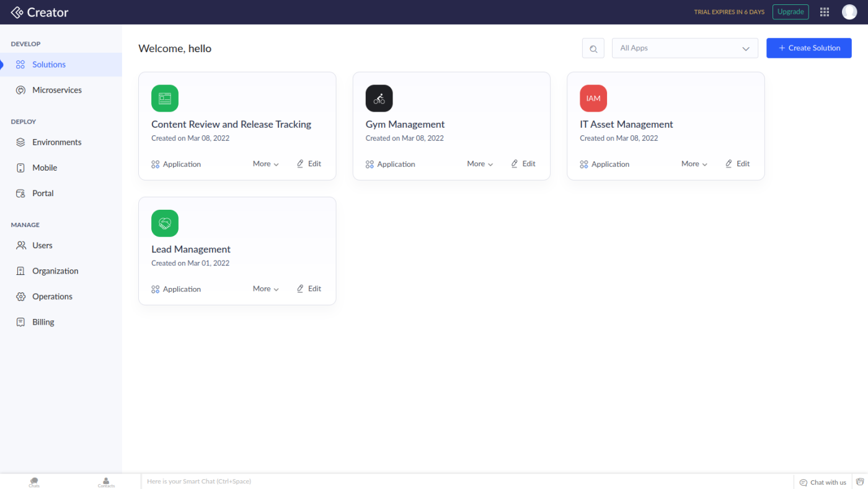
Task: Click pencil icon on Content Review card
Action: (x=300, y=164)
